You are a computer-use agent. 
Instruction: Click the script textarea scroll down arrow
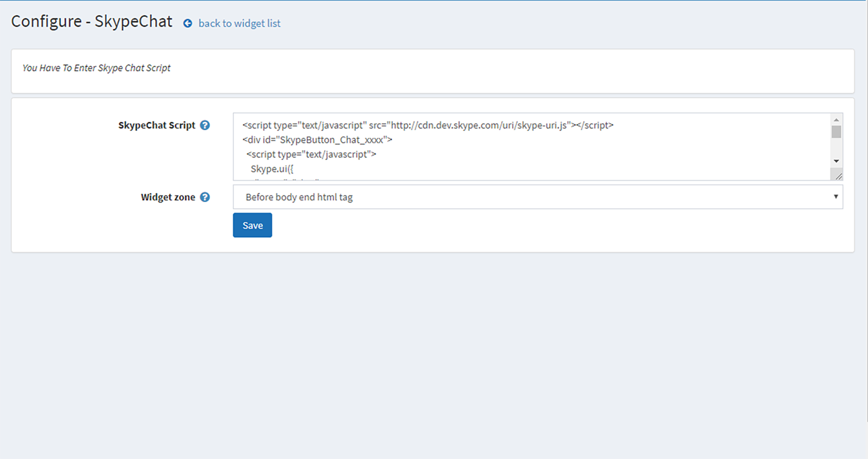pyautogui.click(x=836, y=161)
